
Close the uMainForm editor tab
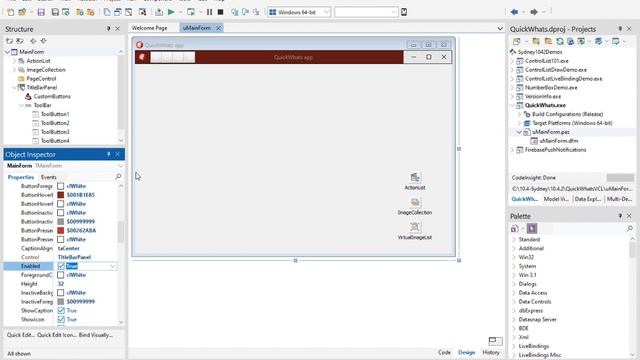click(x=218, y=28)
